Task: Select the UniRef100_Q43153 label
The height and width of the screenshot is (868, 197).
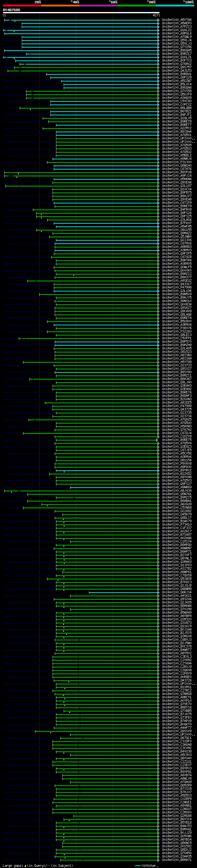Action: (177, 71)
